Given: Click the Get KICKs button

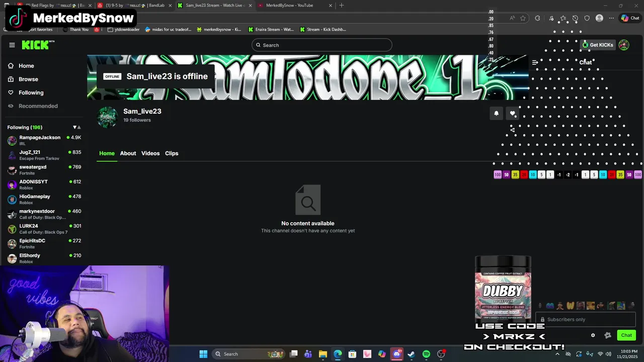Looking at the screenshot, I should tap(598, 45).
